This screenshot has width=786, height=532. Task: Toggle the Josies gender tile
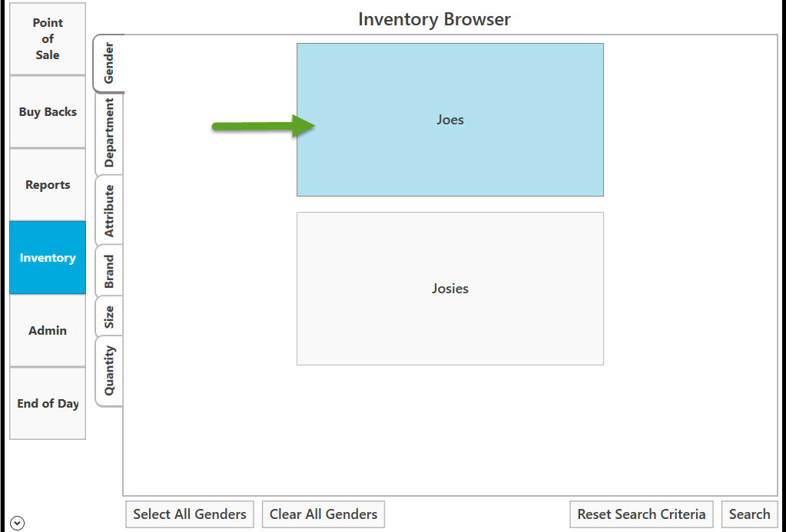point(450,289)
